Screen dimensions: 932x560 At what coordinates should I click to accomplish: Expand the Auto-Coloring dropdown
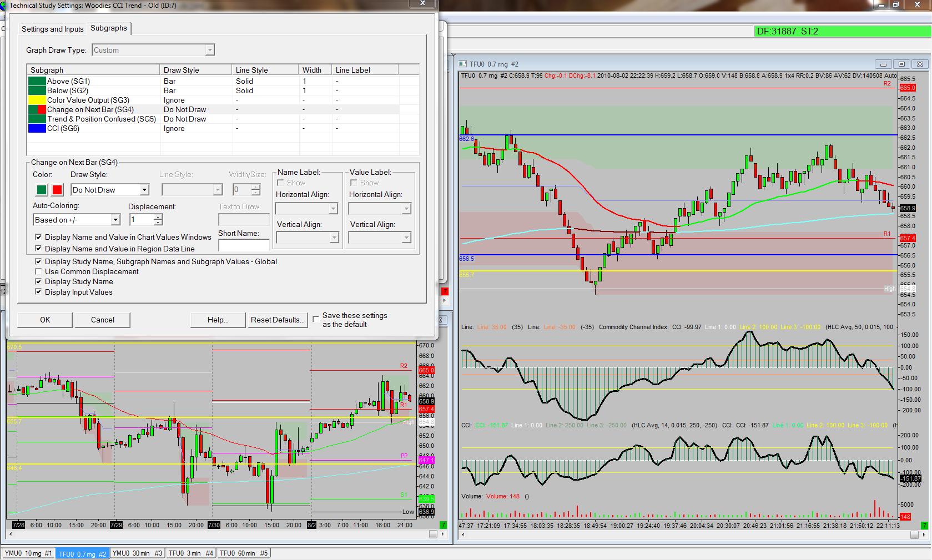115,220
